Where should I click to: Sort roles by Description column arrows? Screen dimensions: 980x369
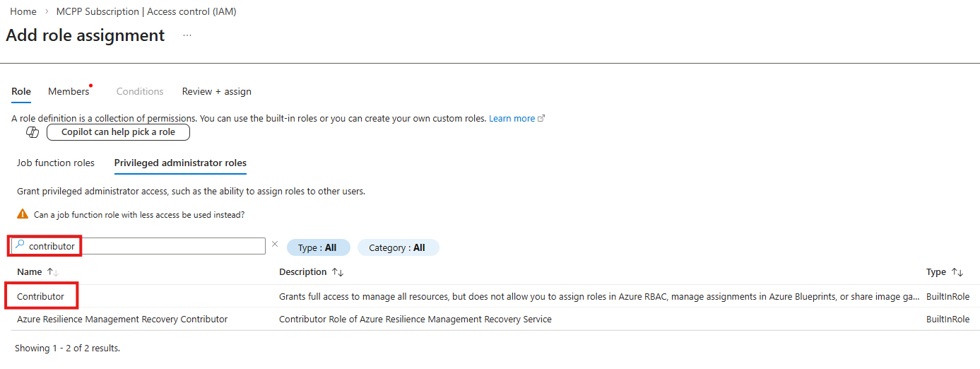tap(337, 272)
